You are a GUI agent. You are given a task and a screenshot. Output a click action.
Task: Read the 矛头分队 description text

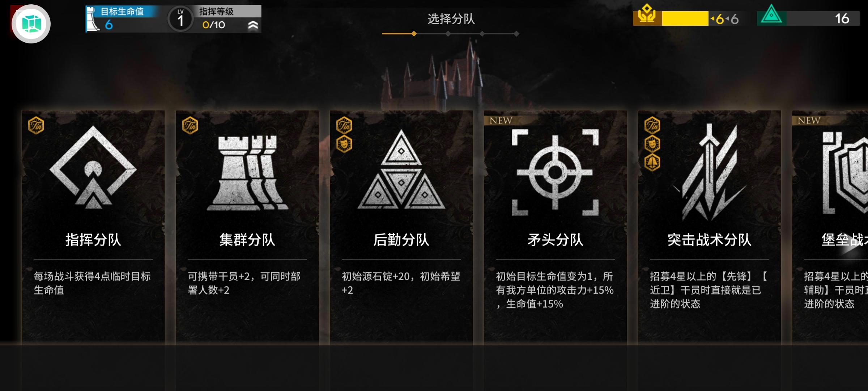click(x=555, y=290)
